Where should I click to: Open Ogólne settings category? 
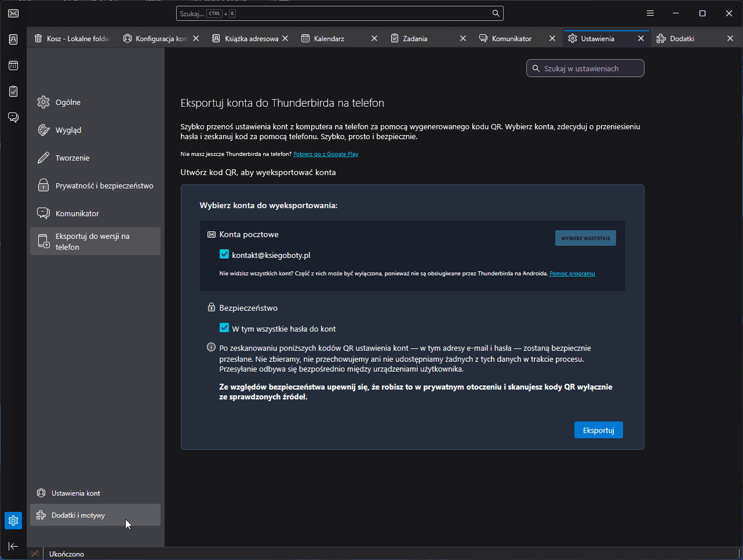pyautogui.click(x=95, y=102)
